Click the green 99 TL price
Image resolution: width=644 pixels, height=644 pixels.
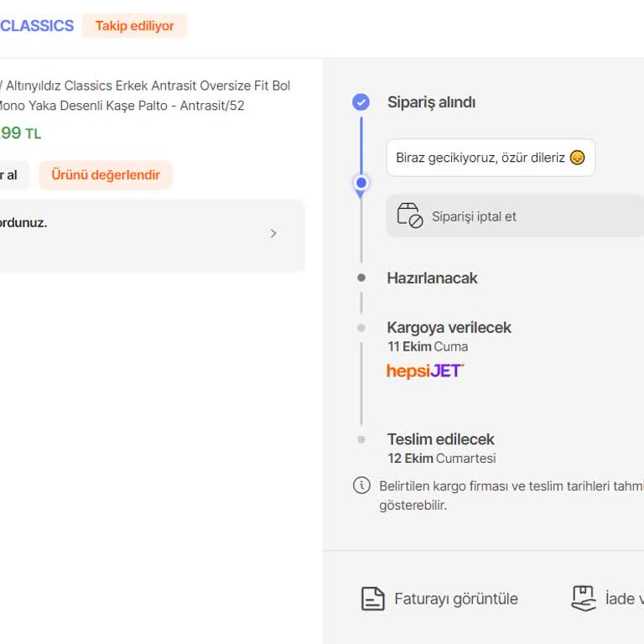pyautogui.click(x=18, y=132)
